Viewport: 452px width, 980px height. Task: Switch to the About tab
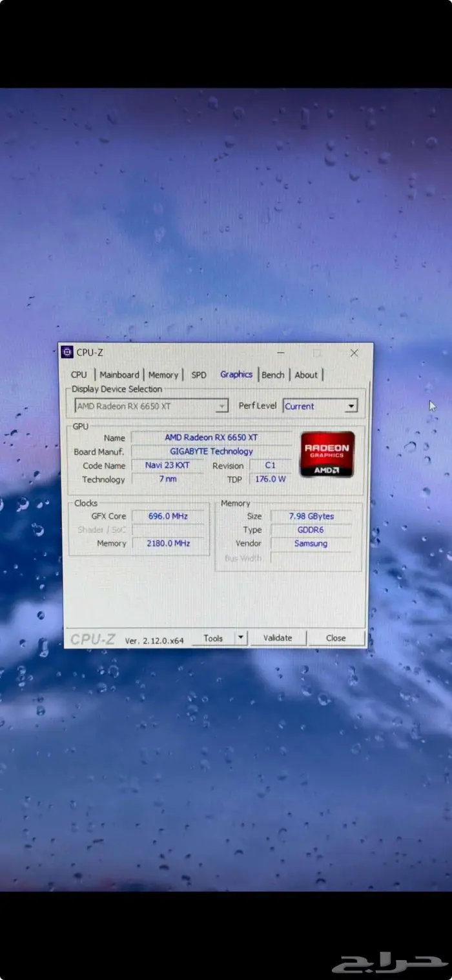pos(306,375)
